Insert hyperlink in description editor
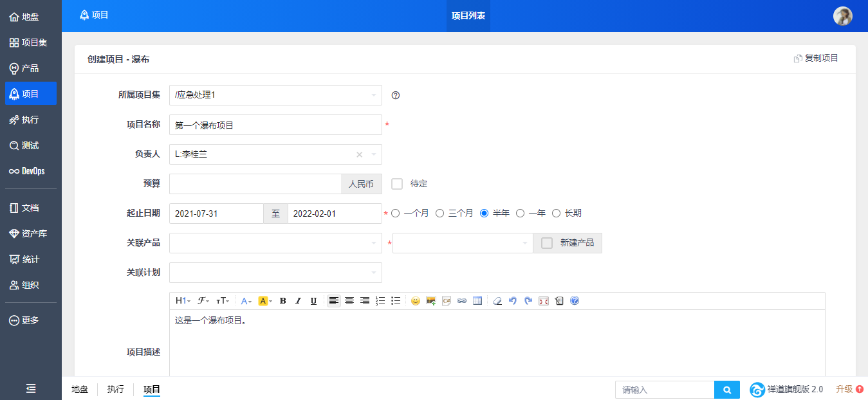Image resolution: width=868 pixels, height=400 pixels. click(462, 300)
